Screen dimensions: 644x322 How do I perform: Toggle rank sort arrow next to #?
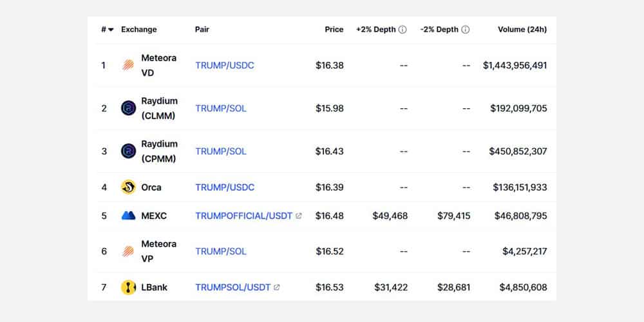pos(111,30)
